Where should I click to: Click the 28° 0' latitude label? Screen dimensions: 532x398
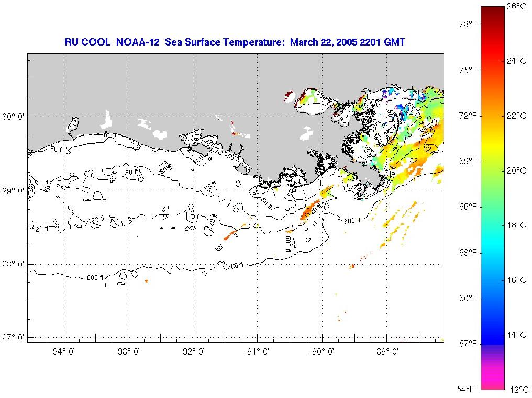click(x=13, y=265)
